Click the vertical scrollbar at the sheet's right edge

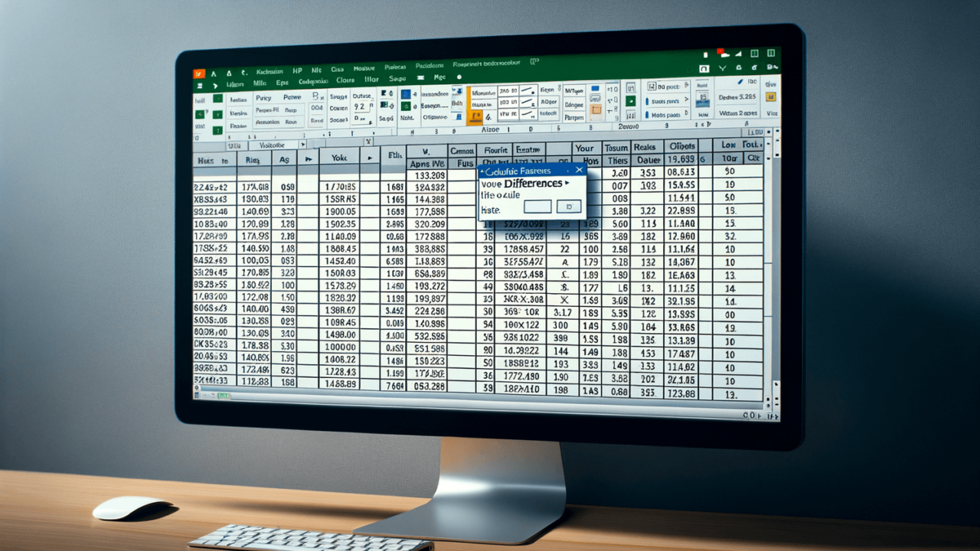[x=775, y=268]
